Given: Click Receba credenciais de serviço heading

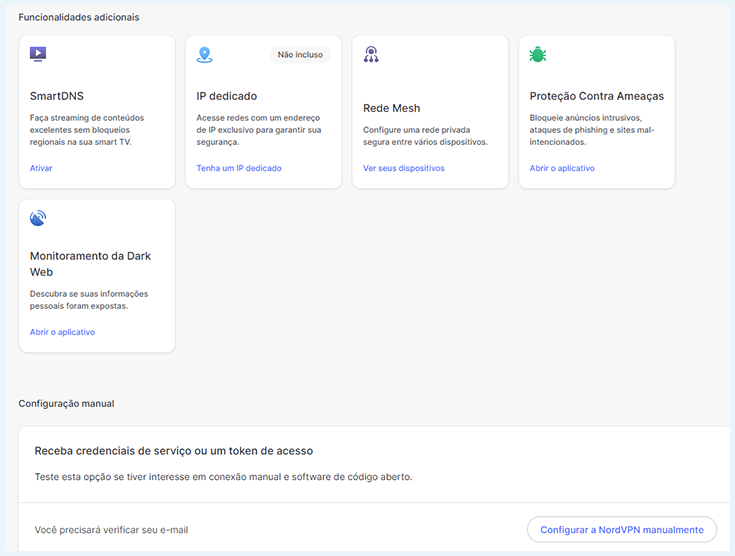Looking at the screenshot, I should tap(173, 451).
